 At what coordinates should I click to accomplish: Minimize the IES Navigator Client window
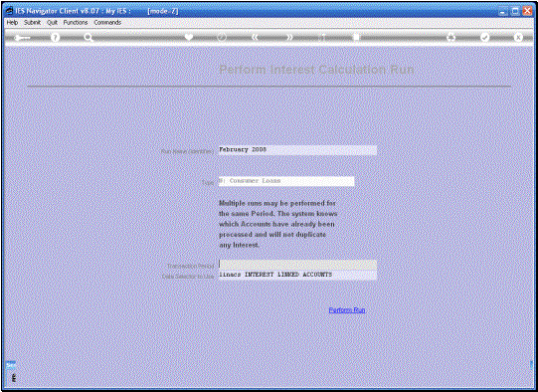tap(503, 11)
